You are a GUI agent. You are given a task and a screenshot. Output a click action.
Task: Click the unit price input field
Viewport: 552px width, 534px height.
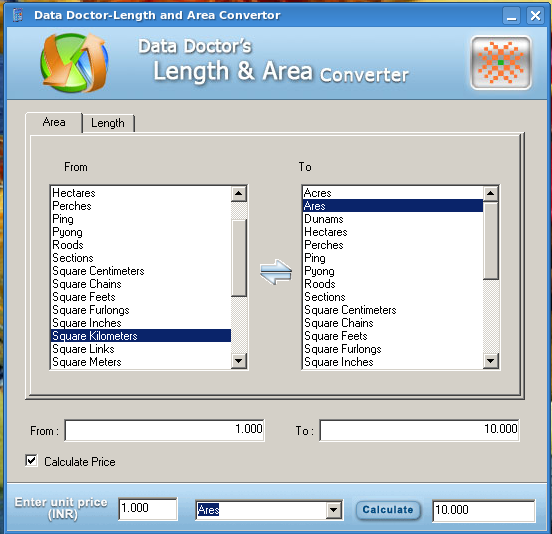(148, 508)
